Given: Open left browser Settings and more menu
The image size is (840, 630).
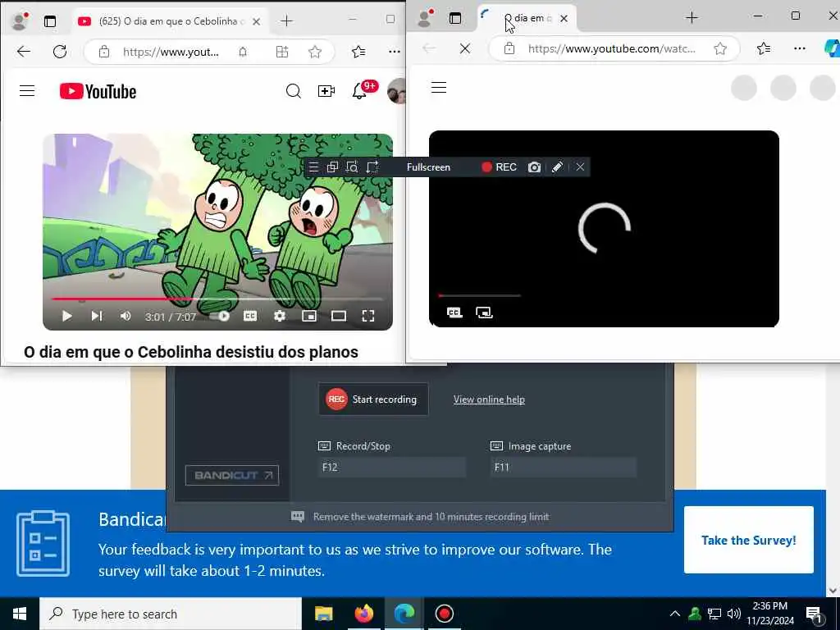Looking at the screenshot, I should pyautogui.click(x=395, y=52).
